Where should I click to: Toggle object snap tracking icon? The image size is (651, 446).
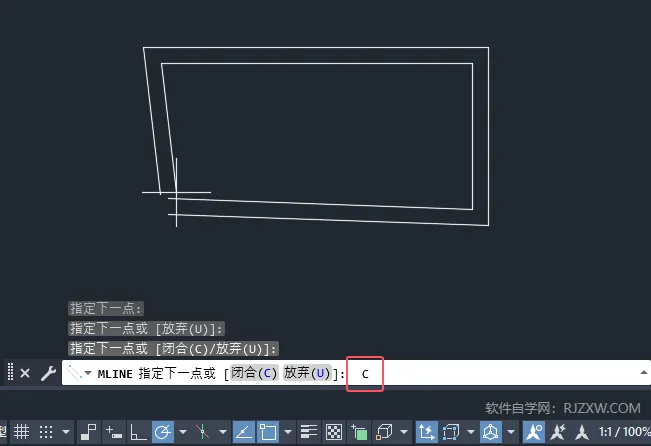click(x=244, y=432)
